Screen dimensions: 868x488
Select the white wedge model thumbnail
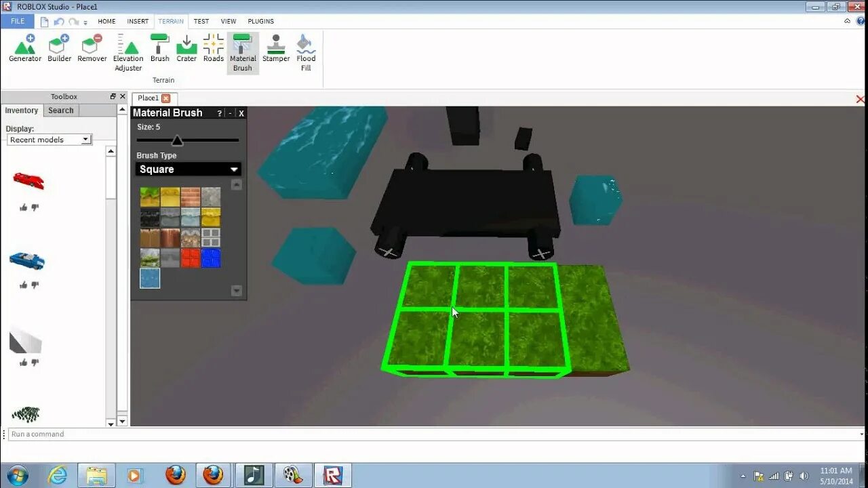(26, 340)
